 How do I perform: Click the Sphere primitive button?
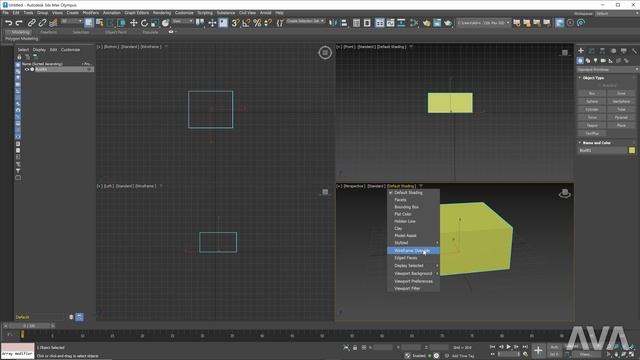[x=592, y=102]
